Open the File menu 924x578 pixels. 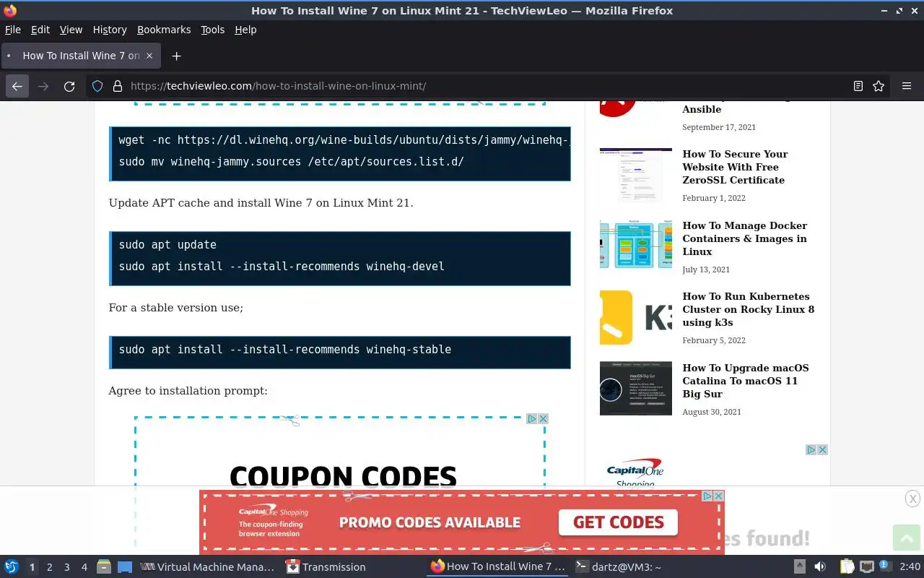13,30
